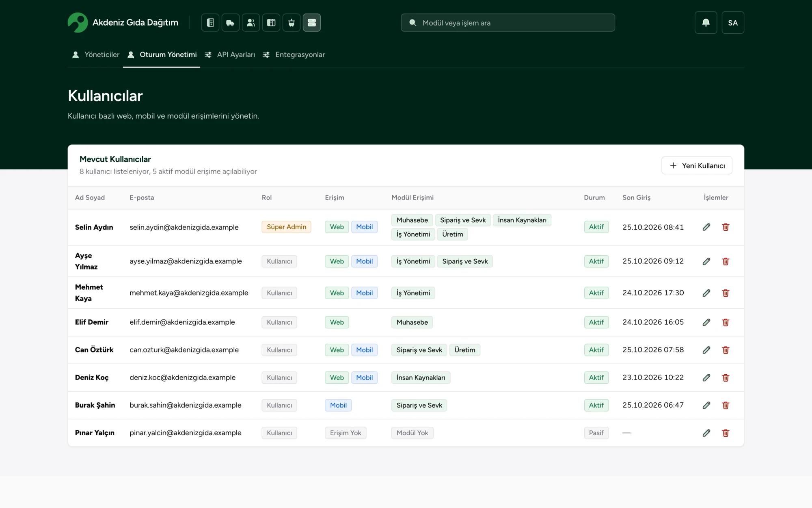Click the 'Ad Soyad' column header

[x=90, y=198]
